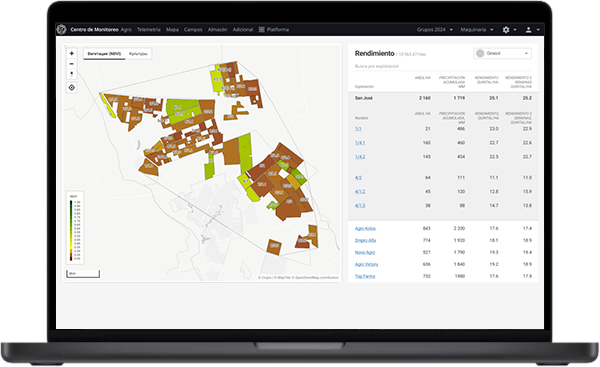Open the Agro menu
This screenshot has height=367, width=600.
pyautogui.click(x=126, y=29)
